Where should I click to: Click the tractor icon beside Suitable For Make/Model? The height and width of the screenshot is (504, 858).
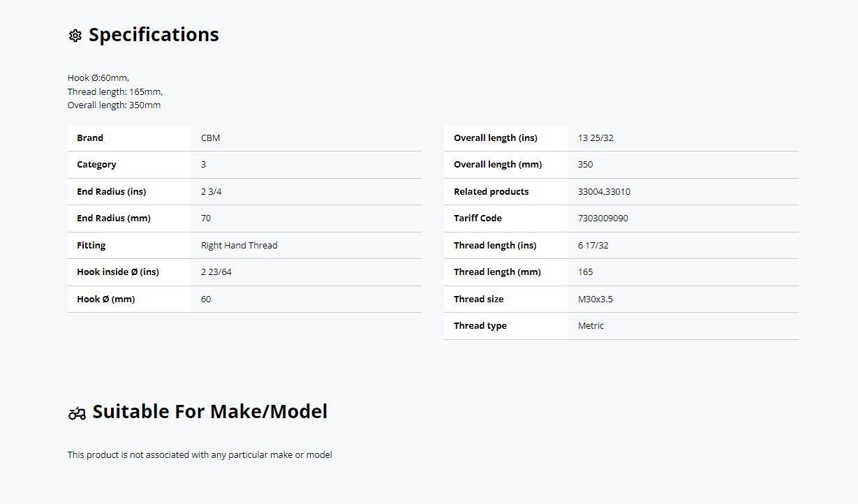[77, 413]
